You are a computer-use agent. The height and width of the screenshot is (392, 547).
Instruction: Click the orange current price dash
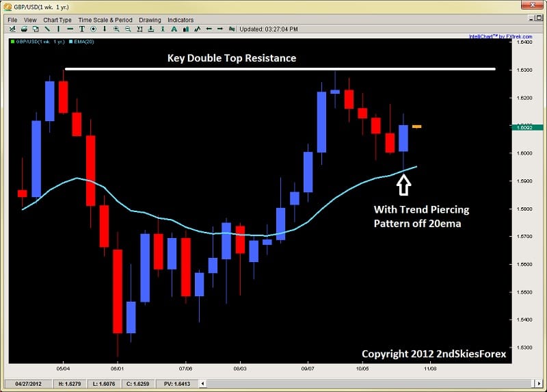pyautogui.click(x=416, y=127)
